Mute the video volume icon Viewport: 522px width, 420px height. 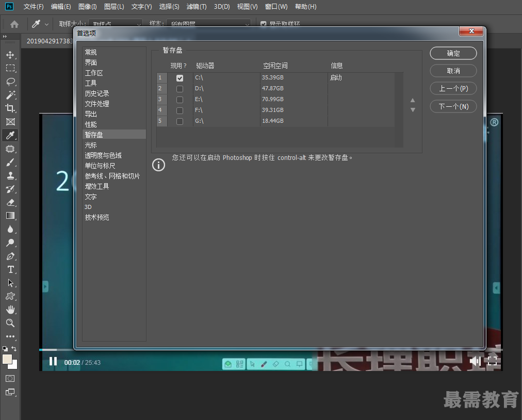[475, 361]
